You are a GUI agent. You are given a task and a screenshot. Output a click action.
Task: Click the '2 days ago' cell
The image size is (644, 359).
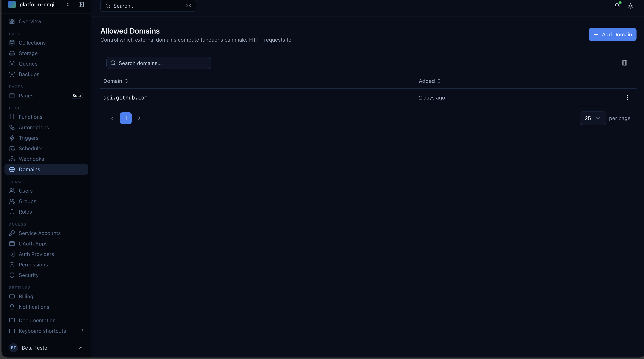pyautogui.click(x=432, y=98)
